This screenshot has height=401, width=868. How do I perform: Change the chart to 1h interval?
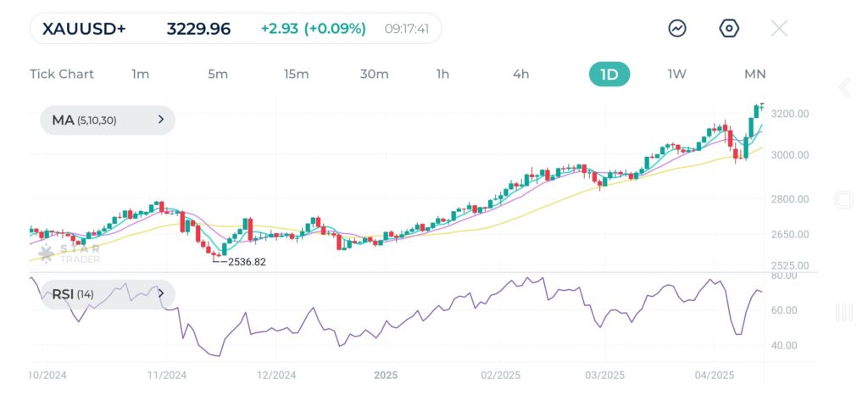(x=442, y=75)
